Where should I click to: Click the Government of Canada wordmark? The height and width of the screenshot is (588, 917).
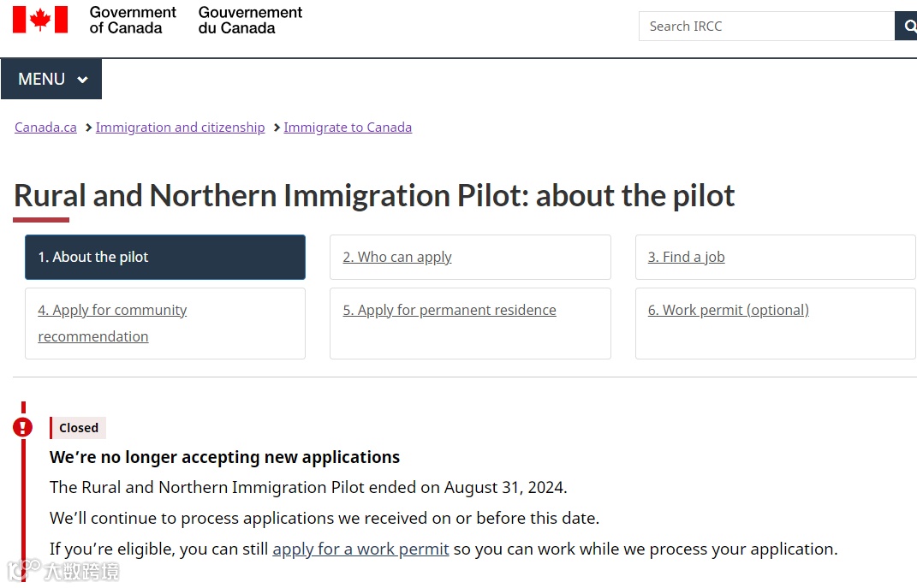[133, 20]
